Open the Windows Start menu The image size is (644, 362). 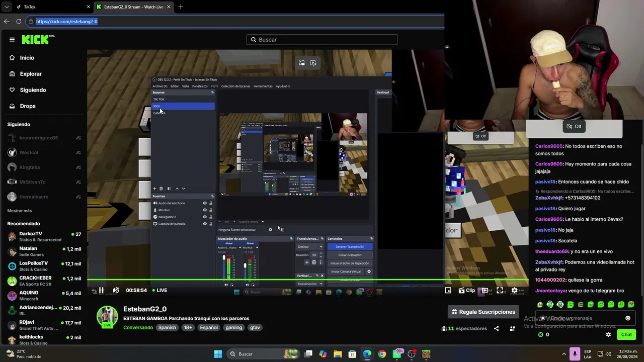[218, 354]
